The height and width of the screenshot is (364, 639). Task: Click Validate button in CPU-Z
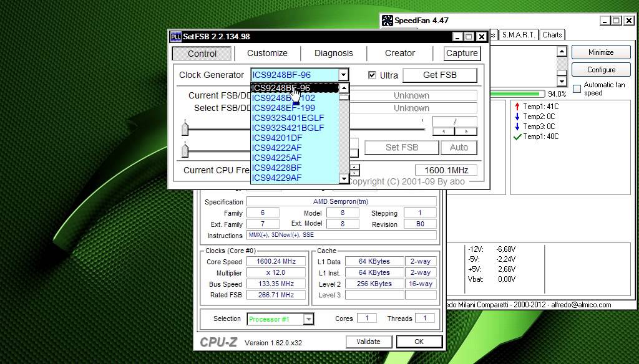(x=368, y=342)
